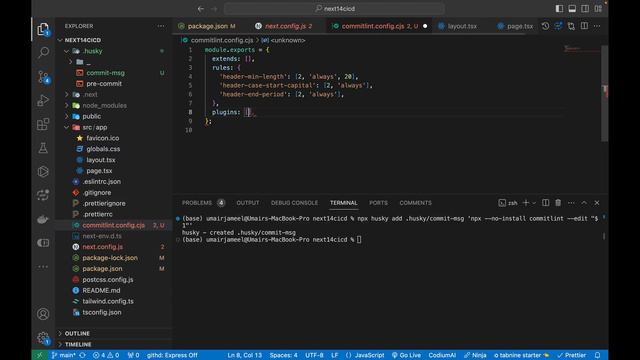Click the main branch status item
Viewport: 640px width, 360px height.
64,355
